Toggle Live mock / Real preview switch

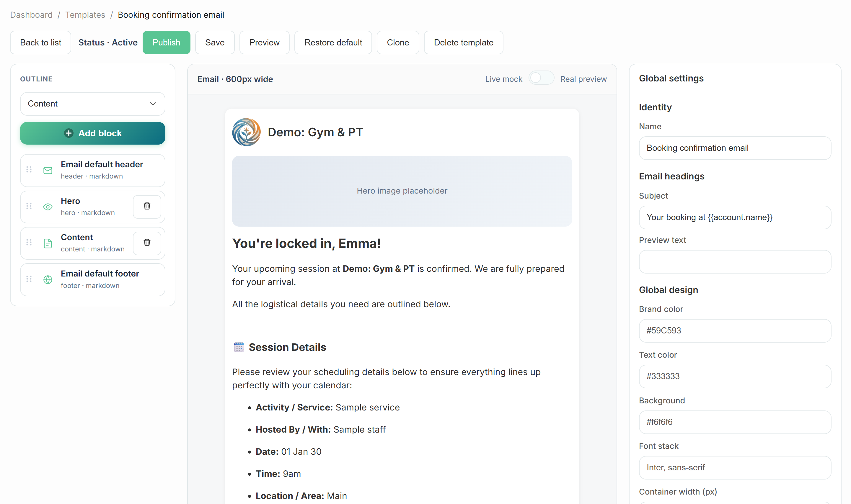[x=541, y=78]
